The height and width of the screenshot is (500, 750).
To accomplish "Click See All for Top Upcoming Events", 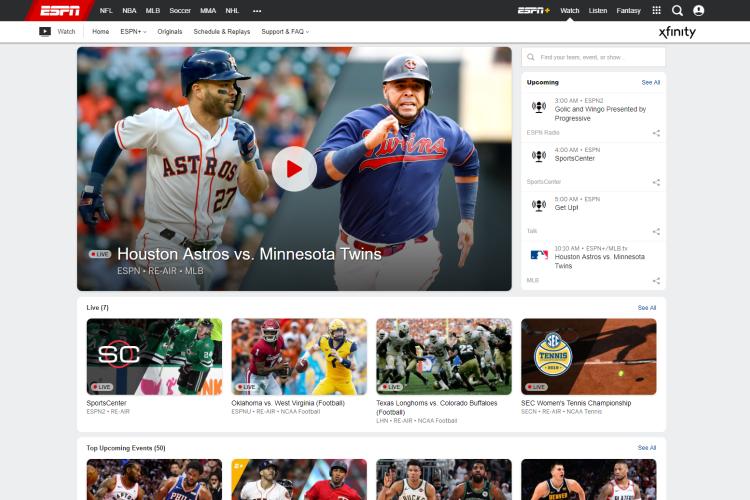I will tap(647, 448).
